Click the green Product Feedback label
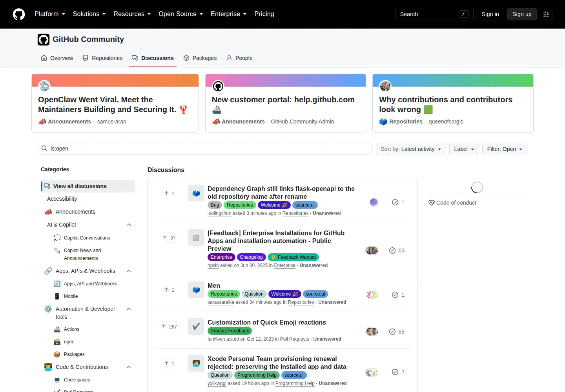This screenshot has width=565, height=392. click(230, 331)
